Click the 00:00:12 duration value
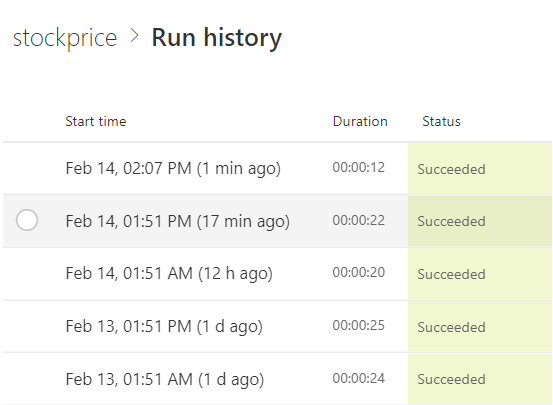This screenshot has width=553, height=405. pyautogui.click(x=359, y=167)
